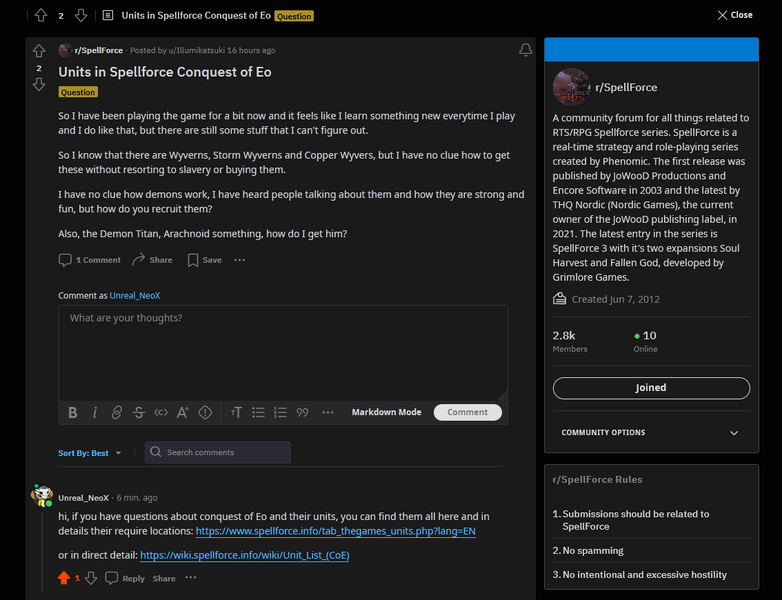Toggle bold formatting in comment editor
The height and width of the screenshot is (600, 782).
click(x=72, y=412)
